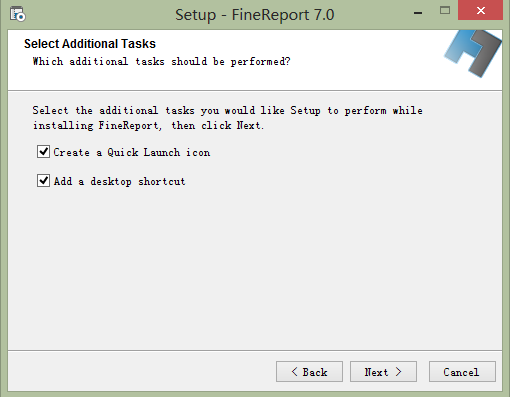Toggle Add a desktop shortcut checkbox

(x=43, y=181)
